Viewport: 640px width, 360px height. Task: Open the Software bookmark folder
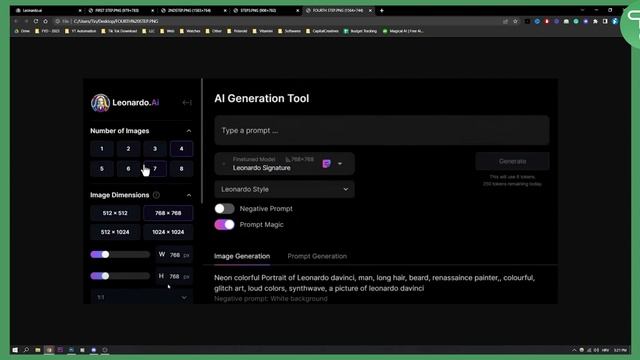point(289,31)
